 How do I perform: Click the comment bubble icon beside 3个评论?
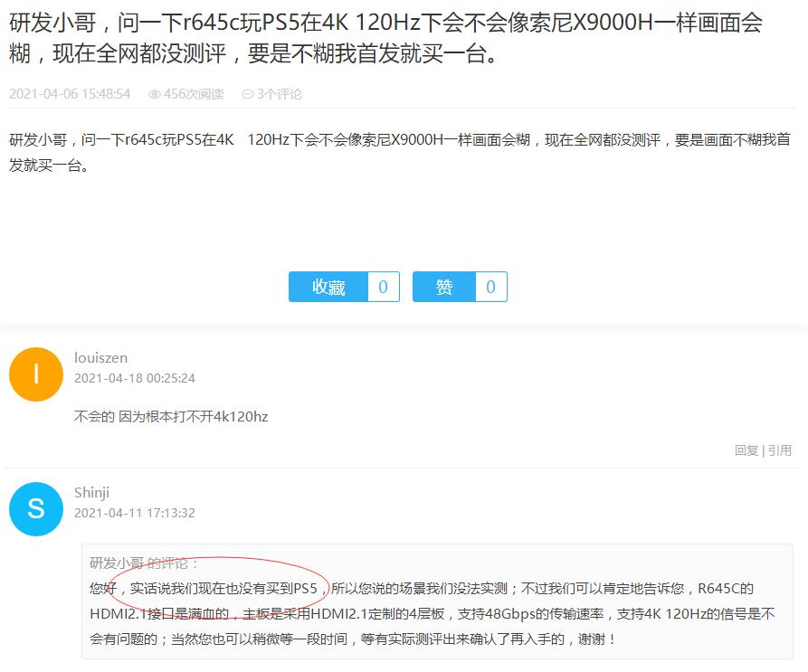tap(248, 94)
